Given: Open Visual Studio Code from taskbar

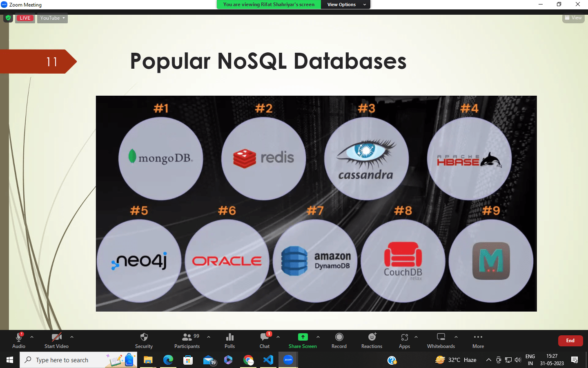Looking at the screenshot, I should coord(268,360).
